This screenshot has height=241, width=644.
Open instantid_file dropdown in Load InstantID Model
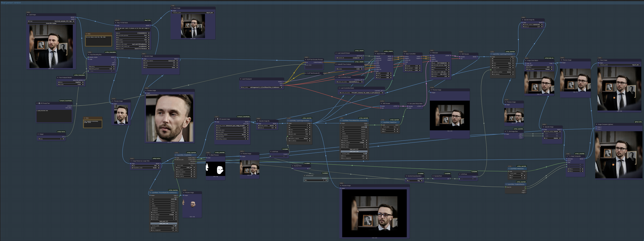(x=350, y=58)
